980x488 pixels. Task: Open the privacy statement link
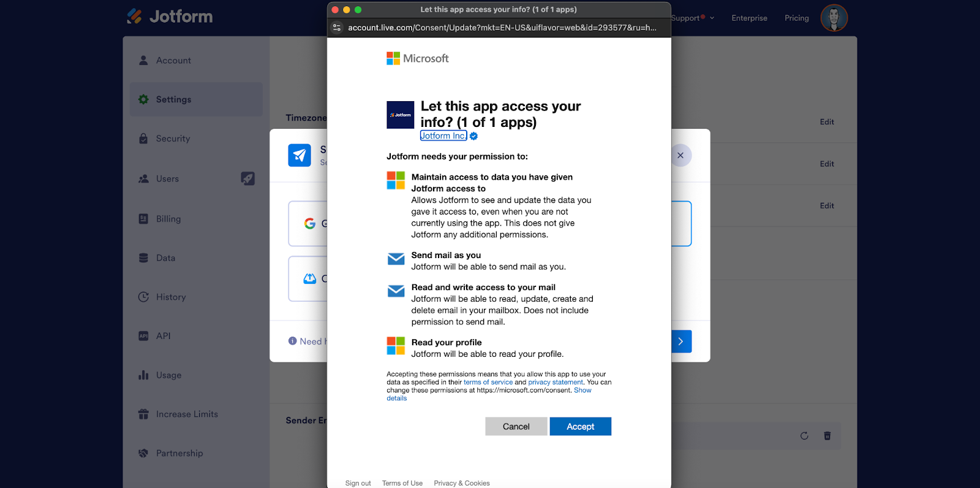556,383
